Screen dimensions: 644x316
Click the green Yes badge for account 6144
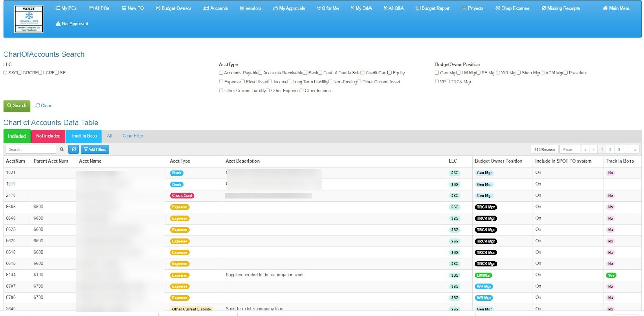coord(611,275)
